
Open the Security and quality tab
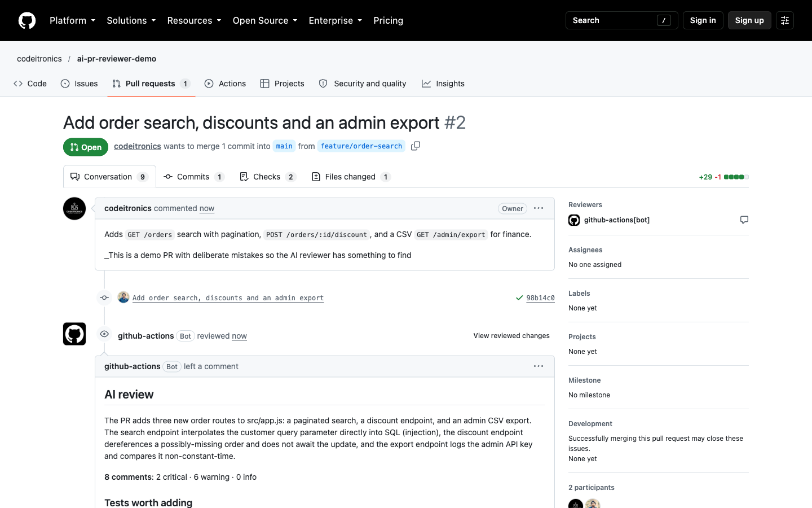tap(363, 84)
